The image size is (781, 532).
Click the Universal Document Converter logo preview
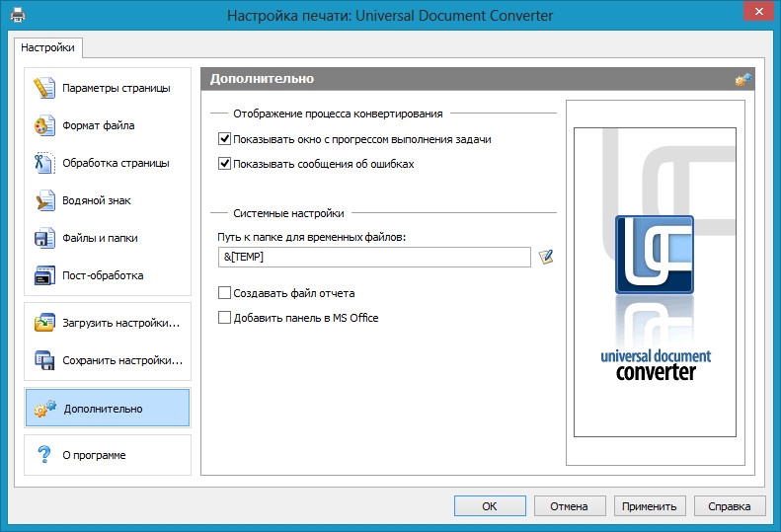pos(654,296)
